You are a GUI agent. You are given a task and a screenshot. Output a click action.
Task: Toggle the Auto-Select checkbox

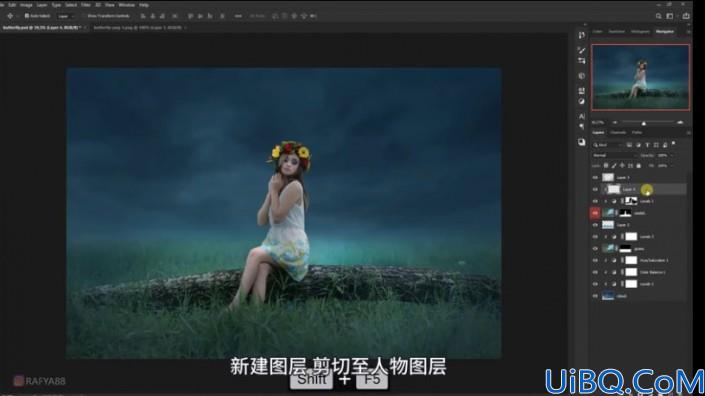coord(27,16)
